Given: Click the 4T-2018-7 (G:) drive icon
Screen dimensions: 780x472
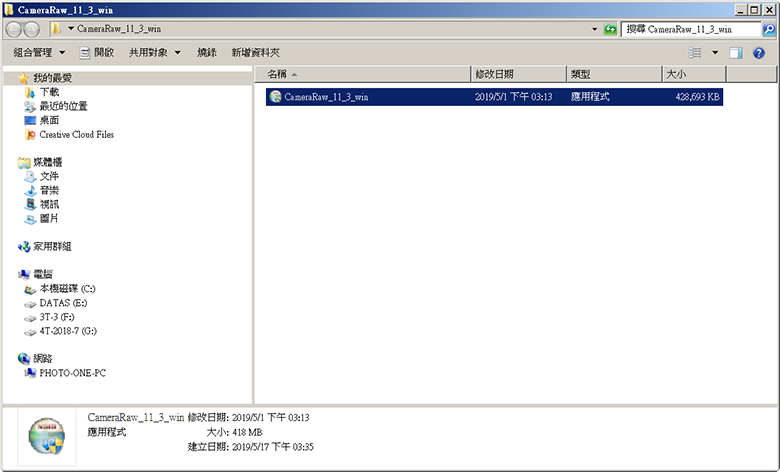Looking at the screenshot, I should click(x=30, y=331).
